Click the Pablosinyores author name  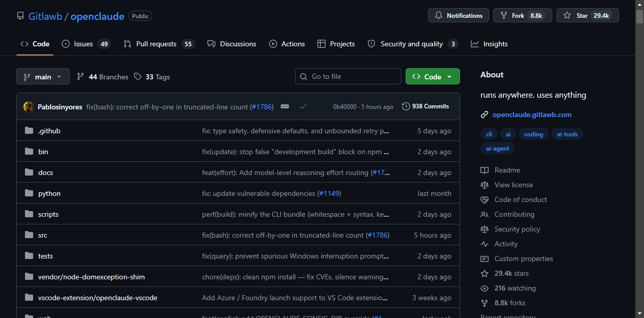(60, 107)
